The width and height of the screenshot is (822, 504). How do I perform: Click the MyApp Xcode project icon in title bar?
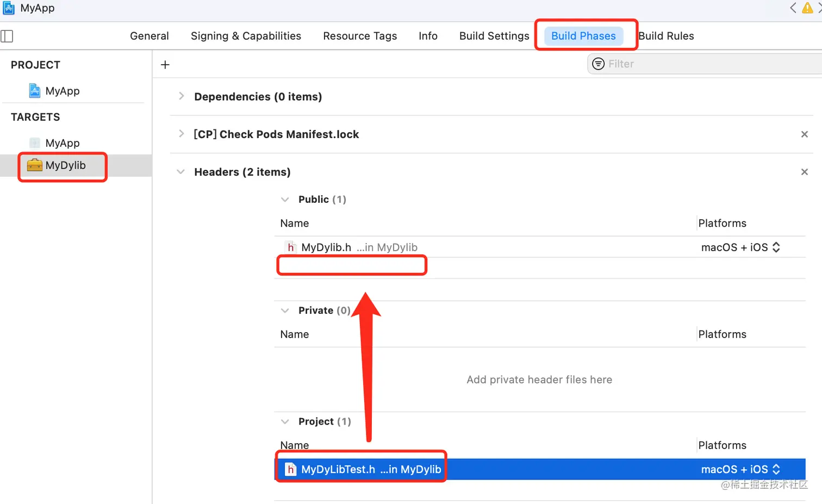click(9, 8)
